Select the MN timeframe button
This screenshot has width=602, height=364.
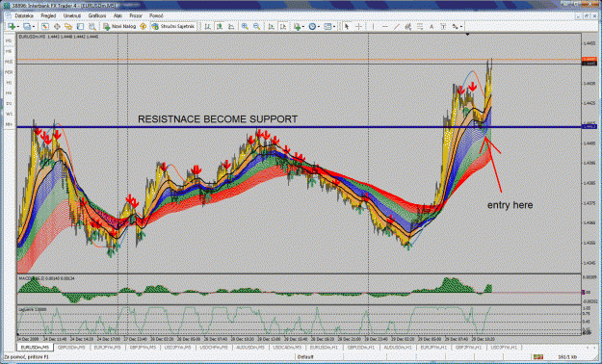(x=9, y=124)
